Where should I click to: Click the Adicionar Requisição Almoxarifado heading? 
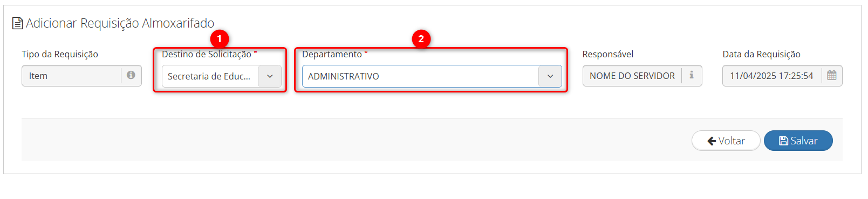(120, 23)
